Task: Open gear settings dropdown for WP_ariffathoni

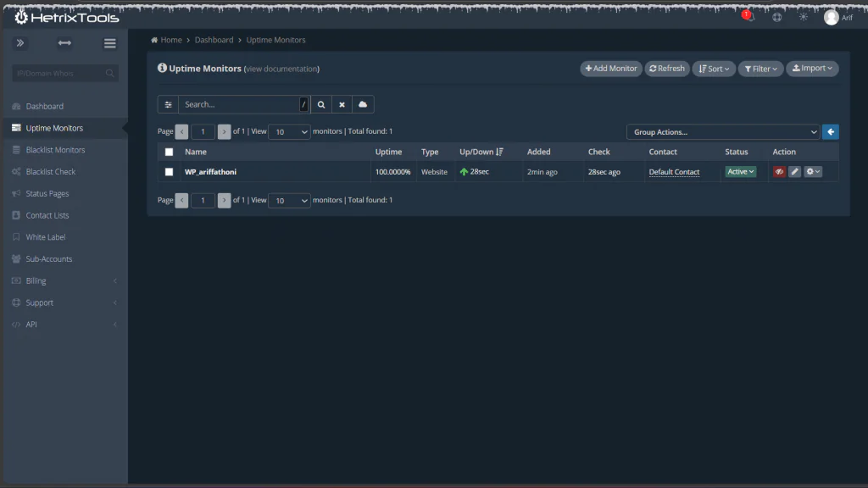Action: 813,172
